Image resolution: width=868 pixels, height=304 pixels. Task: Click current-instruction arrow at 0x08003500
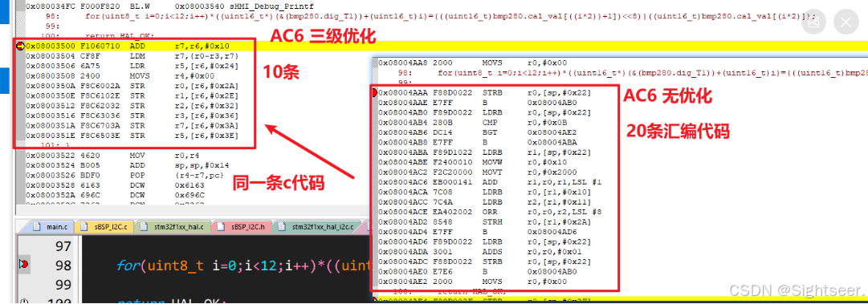point(21,46)
